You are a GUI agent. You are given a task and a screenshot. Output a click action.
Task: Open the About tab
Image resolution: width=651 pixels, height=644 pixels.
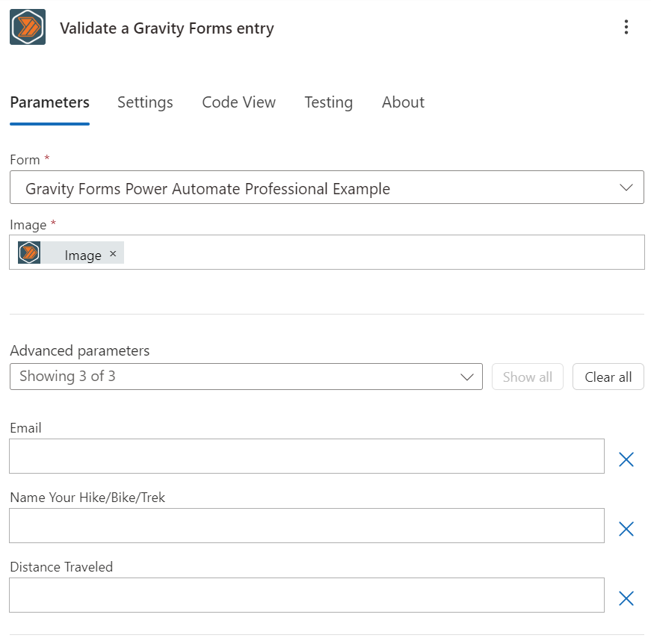tap(403, 102)
